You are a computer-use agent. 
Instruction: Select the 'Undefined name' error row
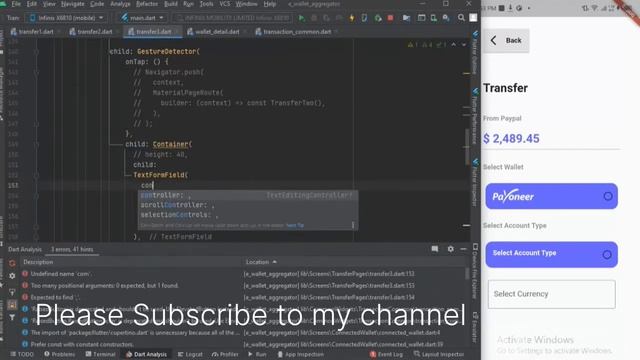[x=243, y=274]
